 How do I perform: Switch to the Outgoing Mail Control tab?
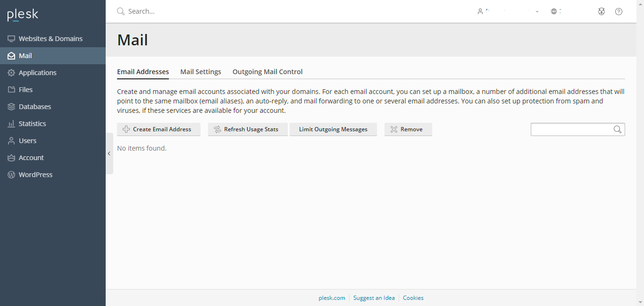click(268, 72)
